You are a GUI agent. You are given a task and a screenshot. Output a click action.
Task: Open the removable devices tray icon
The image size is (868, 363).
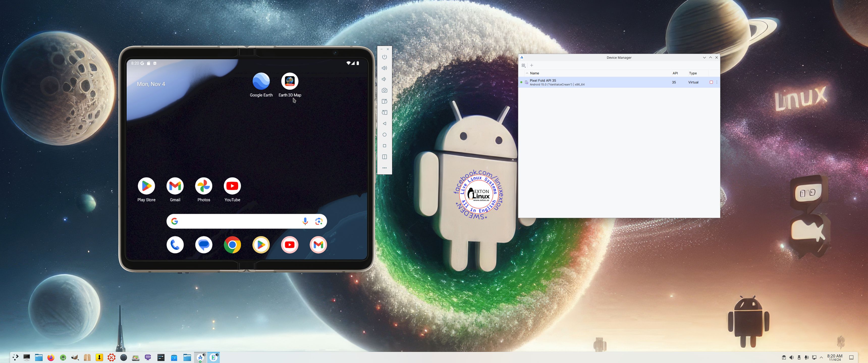(799, 357)
